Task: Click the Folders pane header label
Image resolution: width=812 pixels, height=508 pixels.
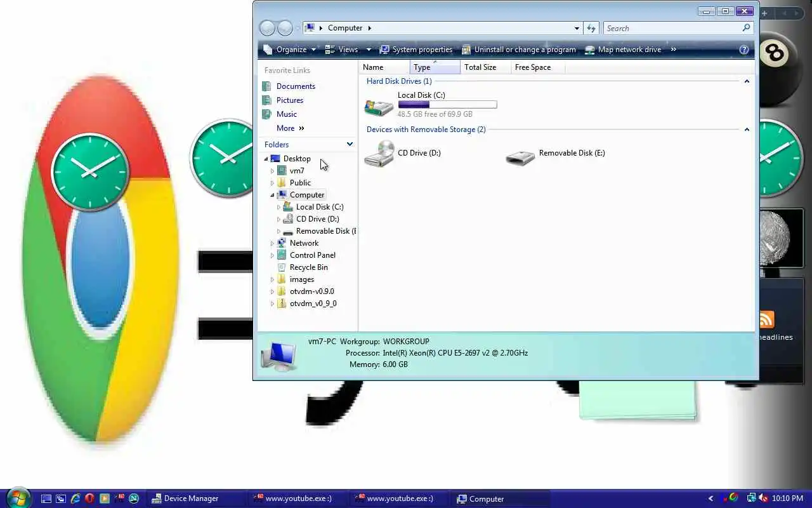Action: (277, 145)
